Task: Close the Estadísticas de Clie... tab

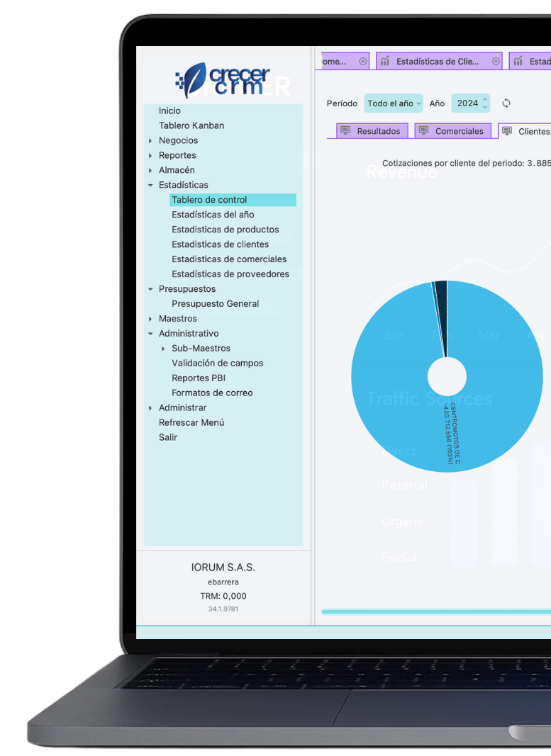Action: pos(496,62)
